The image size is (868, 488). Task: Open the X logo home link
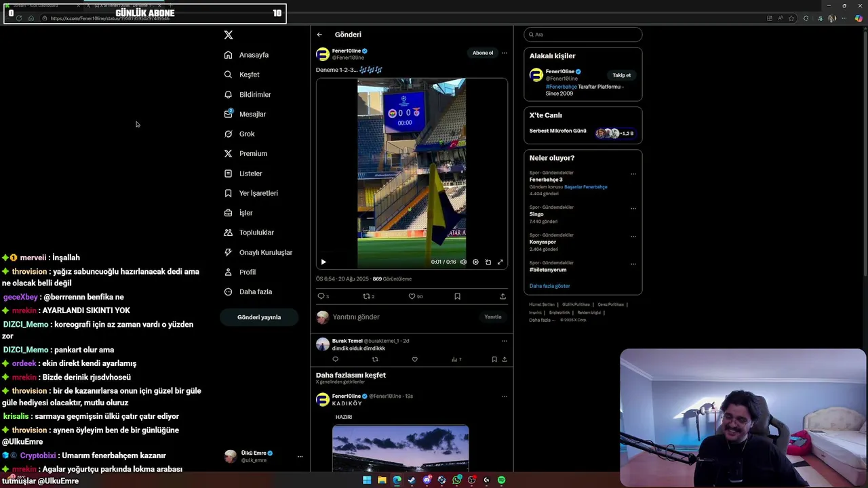tap(229, 35)
